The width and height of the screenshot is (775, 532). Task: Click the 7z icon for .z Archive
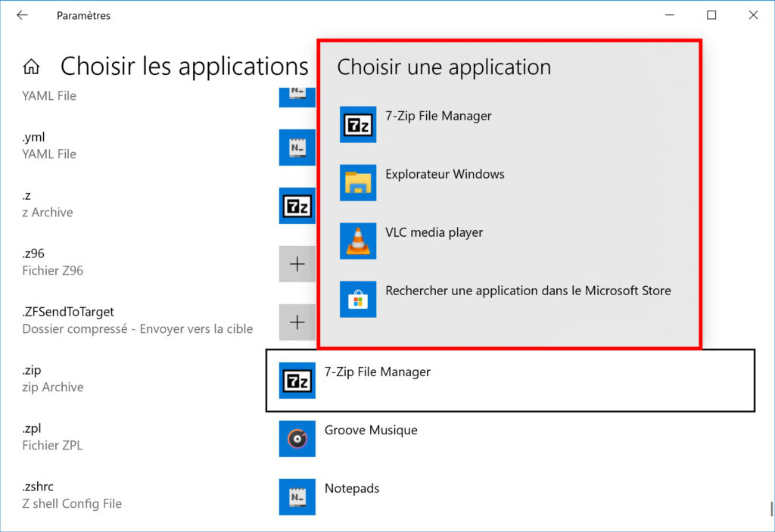[x=297, y=206]
